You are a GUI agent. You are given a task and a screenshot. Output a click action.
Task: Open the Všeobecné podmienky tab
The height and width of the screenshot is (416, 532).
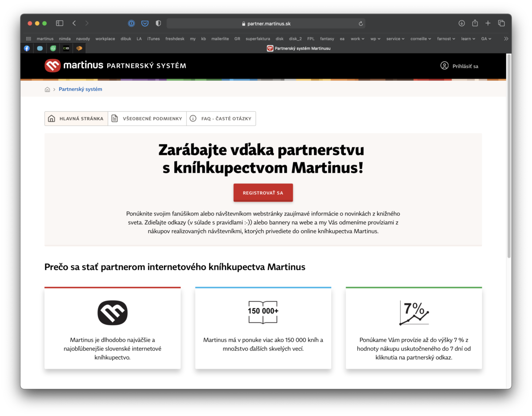click(x=147, y=118)
